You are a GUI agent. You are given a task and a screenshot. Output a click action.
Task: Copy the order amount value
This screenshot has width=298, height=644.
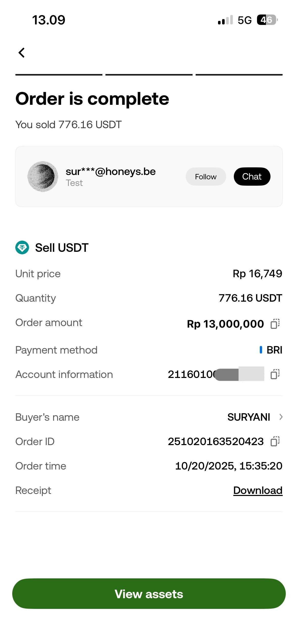point(275,324)
